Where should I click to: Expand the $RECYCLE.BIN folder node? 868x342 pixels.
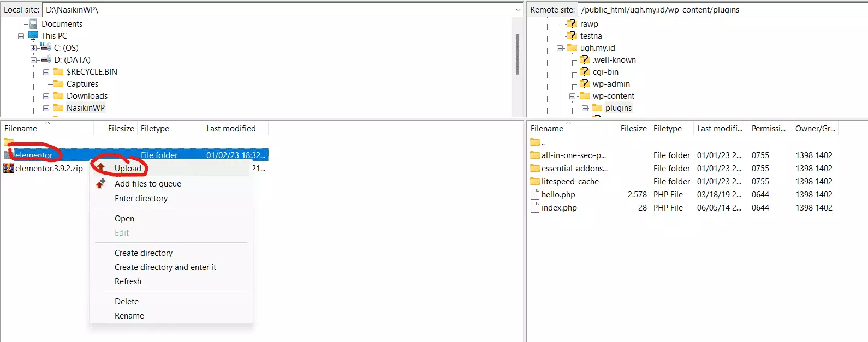(x=46, y=72)
